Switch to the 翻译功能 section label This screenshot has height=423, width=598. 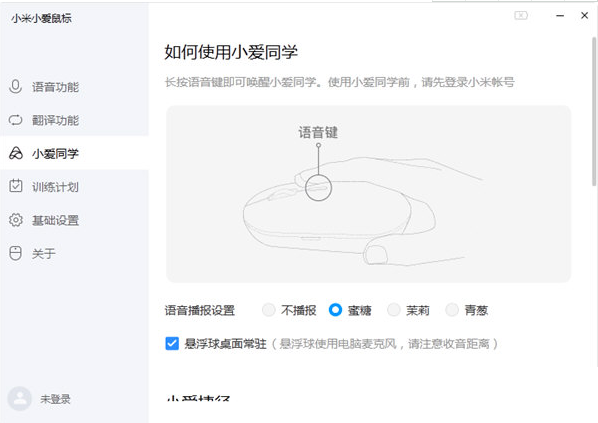55,121
